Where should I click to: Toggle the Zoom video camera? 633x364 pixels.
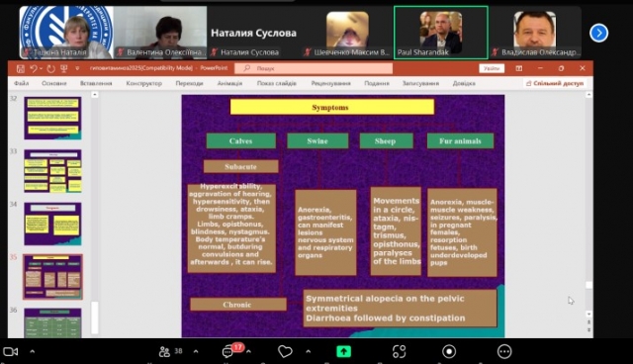(x=11, y=351)
